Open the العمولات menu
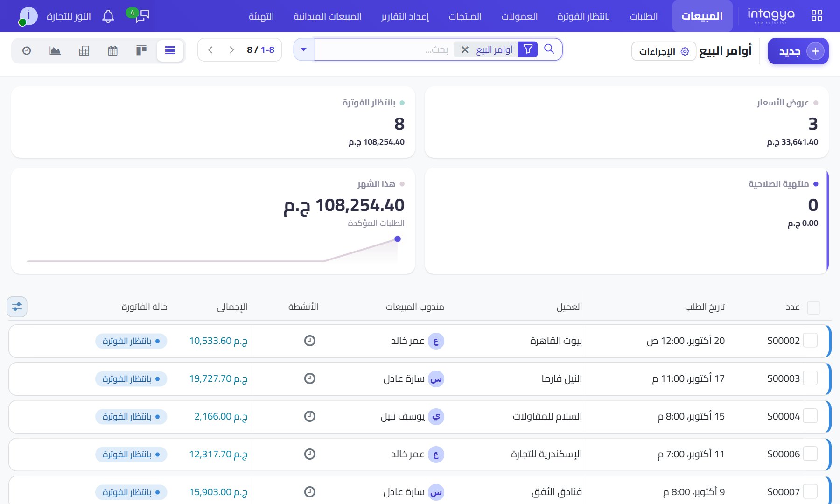The image size is (840, 504). [519, 16]
